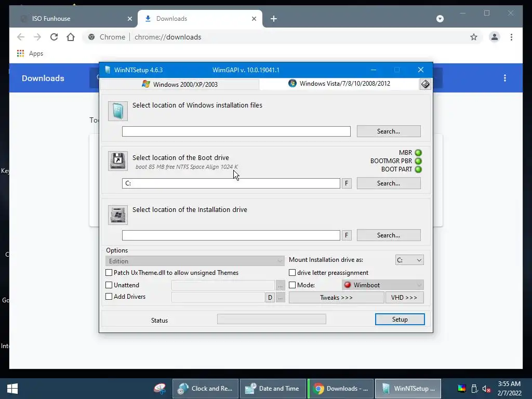Close the ISO Funhouse tab
532x399 pixels.
click(129, 19)
